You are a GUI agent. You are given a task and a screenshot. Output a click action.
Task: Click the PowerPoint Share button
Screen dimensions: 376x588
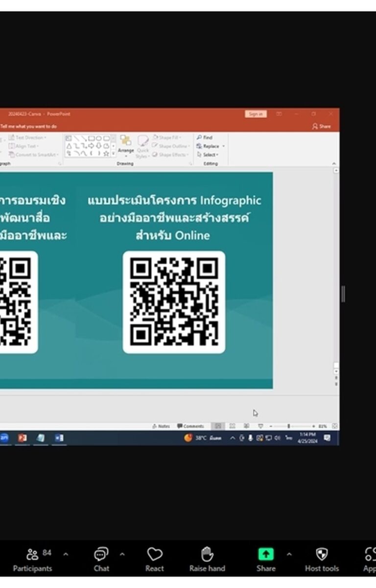point(321,126)
